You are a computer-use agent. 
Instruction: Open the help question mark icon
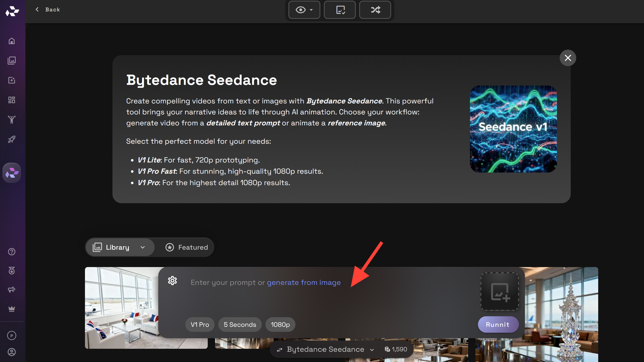(x=12, y=252)
